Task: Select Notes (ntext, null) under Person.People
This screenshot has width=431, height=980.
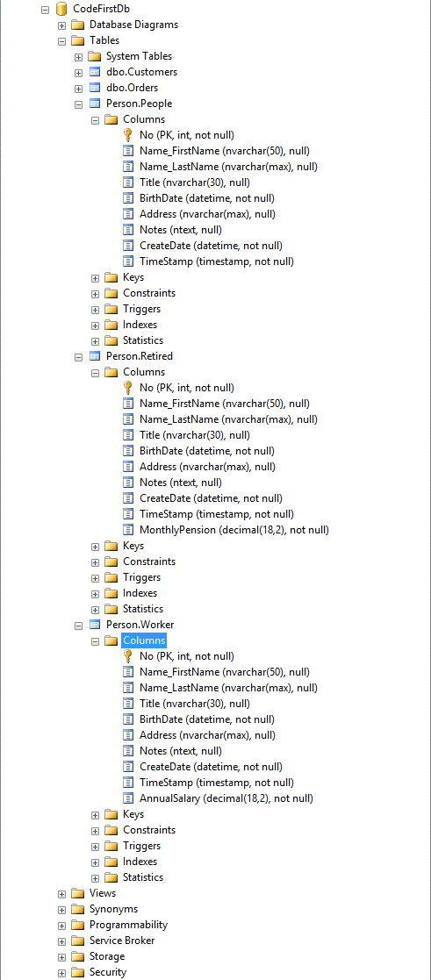Action: [x=180, y=229]
